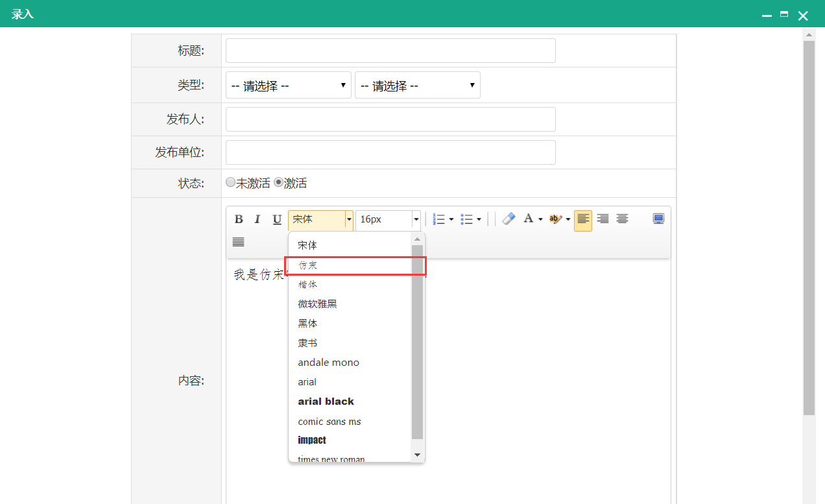Apply the text highlight color icon

556,219
